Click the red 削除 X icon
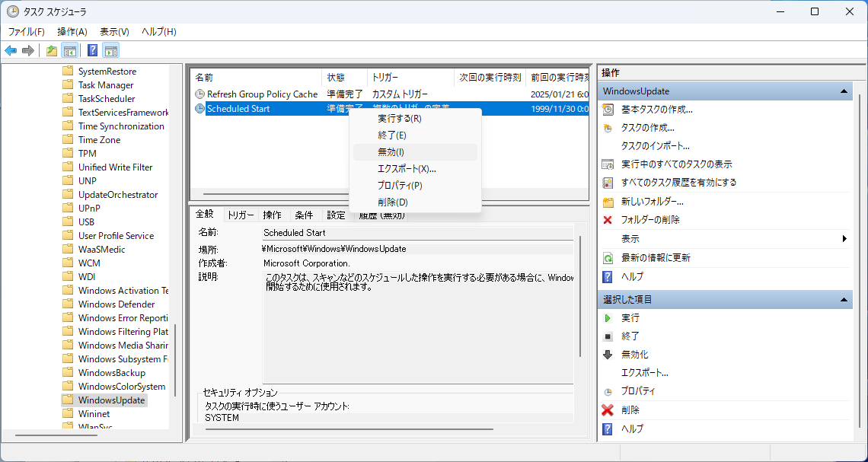Viewport: 868px width, 462px height. pyautogui.click(x=608, y=410)
